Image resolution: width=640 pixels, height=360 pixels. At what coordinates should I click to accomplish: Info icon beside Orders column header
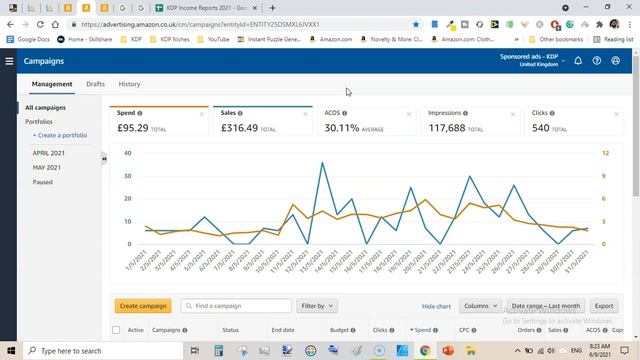point(539,330)
